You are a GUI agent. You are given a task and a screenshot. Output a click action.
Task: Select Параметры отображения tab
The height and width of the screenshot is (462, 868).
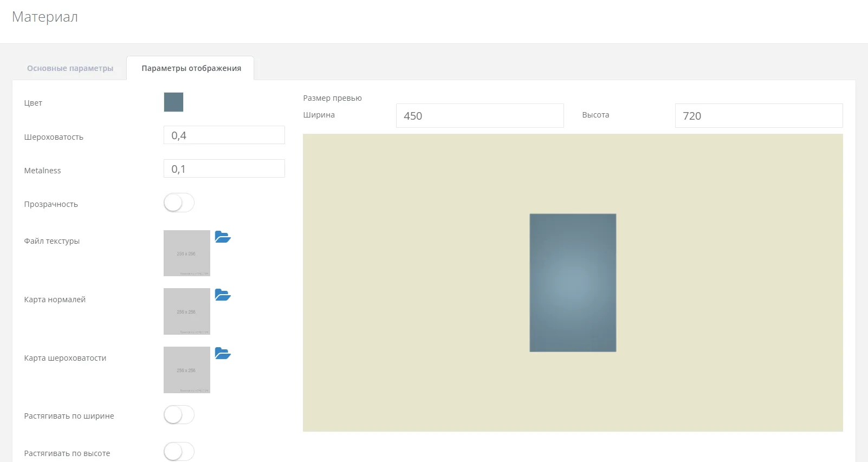pos(191,68)
